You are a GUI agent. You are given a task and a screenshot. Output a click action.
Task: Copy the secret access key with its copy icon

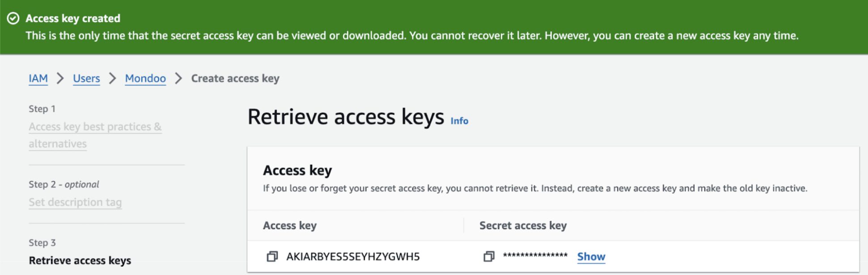point(489,257)
